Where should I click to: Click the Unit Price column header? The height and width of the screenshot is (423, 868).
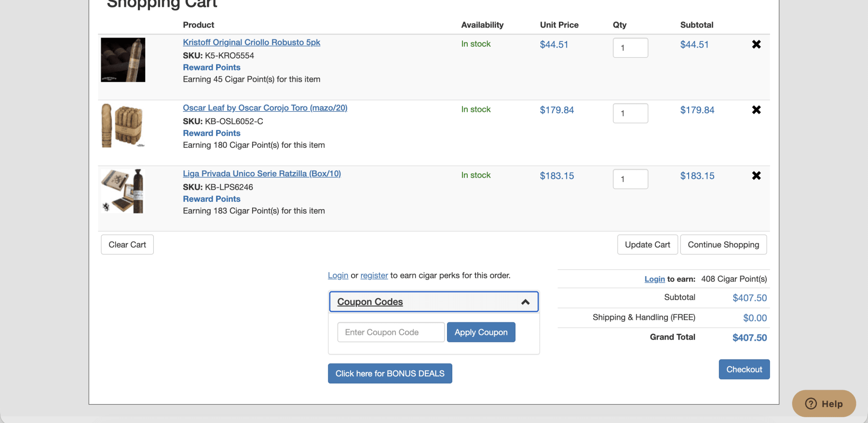pos(559,25)
